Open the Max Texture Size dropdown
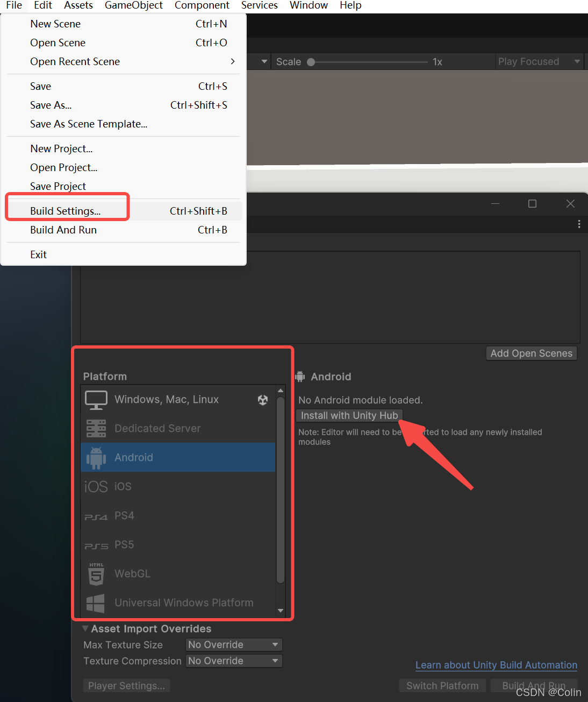This screenshot has height=702, width=588. tap(234, 644)
